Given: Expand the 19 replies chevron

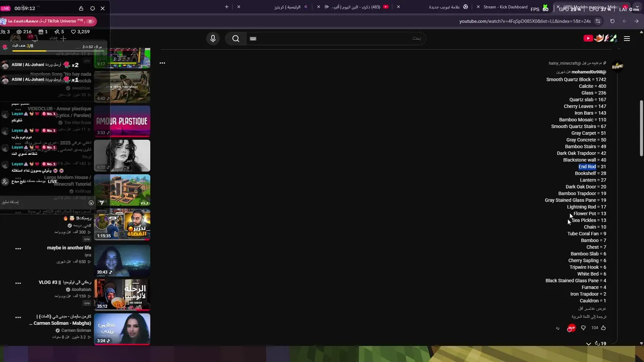Looking at the screenshot, I should (589, 344).
